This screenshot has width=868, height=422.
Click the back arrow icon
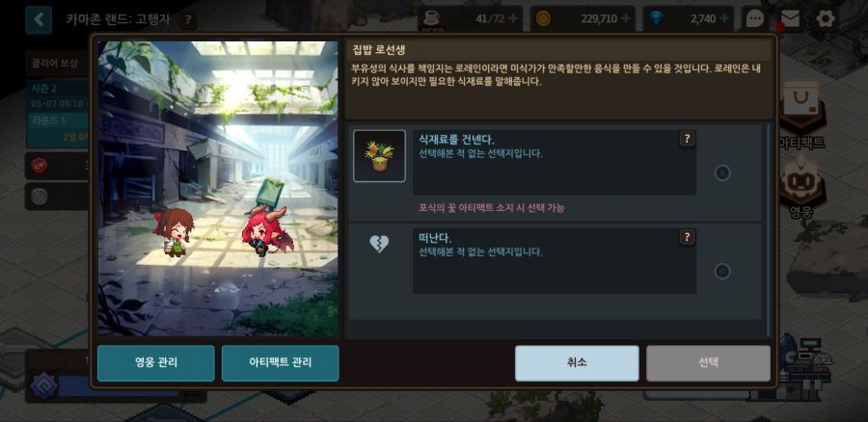click(x=39, y=20)
